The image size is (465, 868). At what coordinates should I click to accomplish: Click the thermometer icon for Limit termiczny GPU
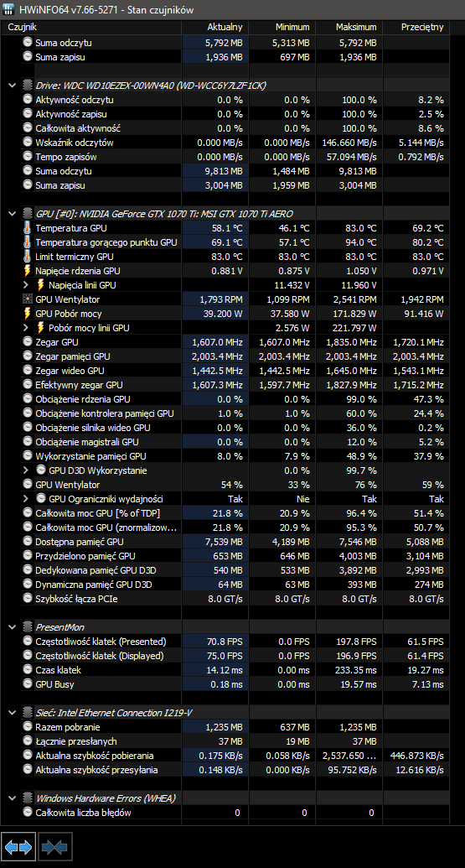28,257
